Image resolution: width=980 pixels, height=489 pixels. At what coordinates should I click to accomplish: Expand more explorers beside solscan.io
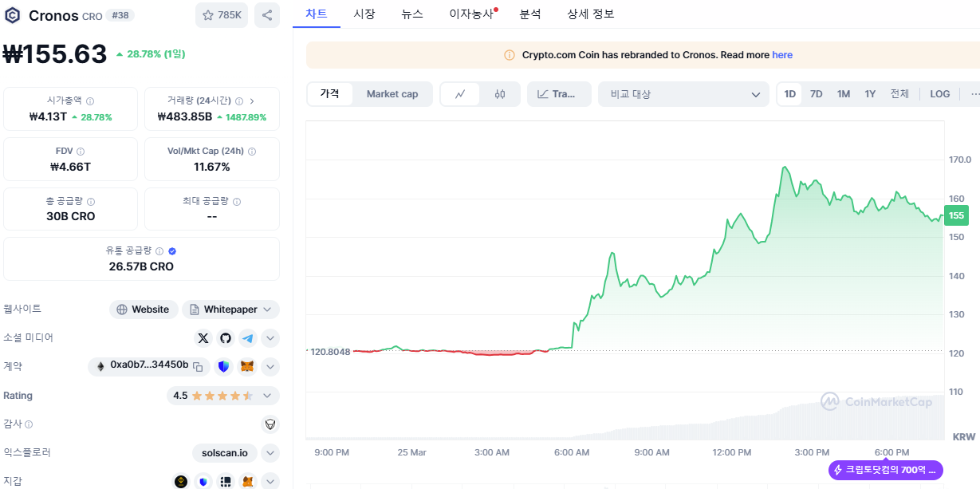pos(270,453)
